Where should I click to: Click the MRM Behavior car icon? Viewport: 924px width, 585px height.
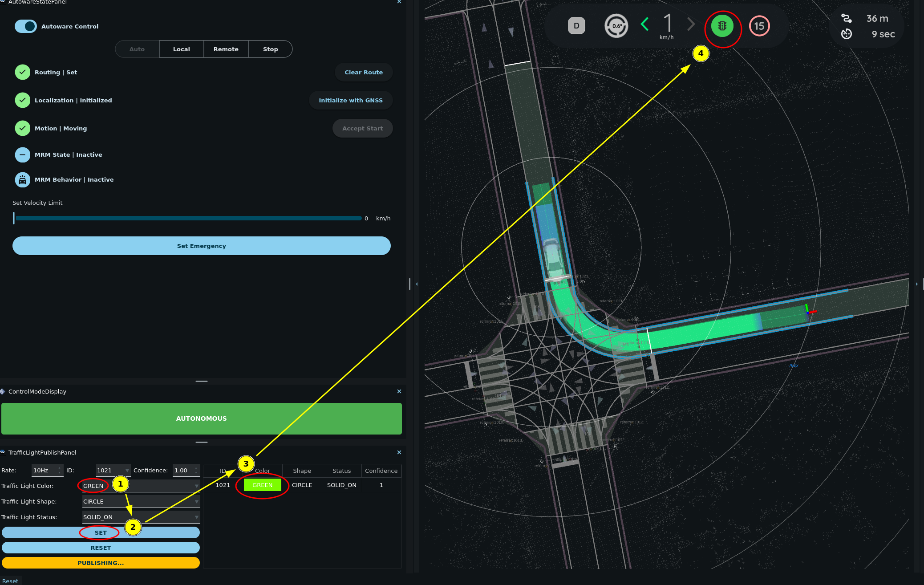[x=23, y=180]
